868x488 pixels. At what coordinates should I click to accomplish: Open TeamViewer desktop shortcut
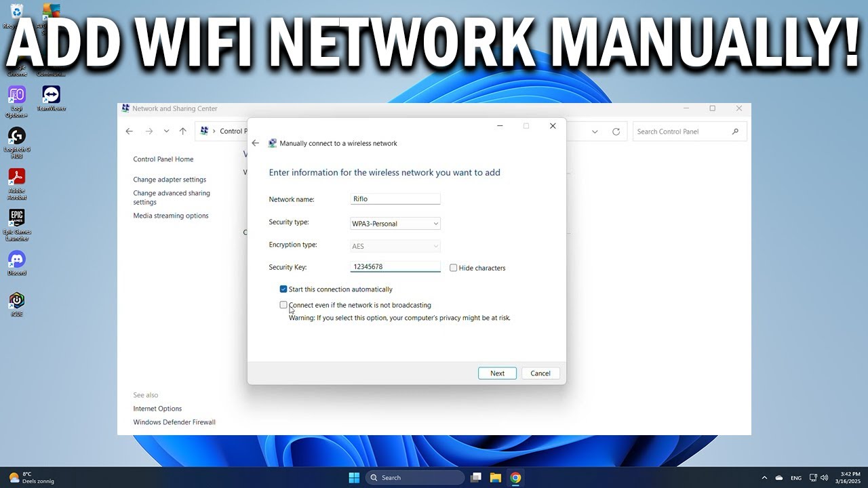[51, 99]
